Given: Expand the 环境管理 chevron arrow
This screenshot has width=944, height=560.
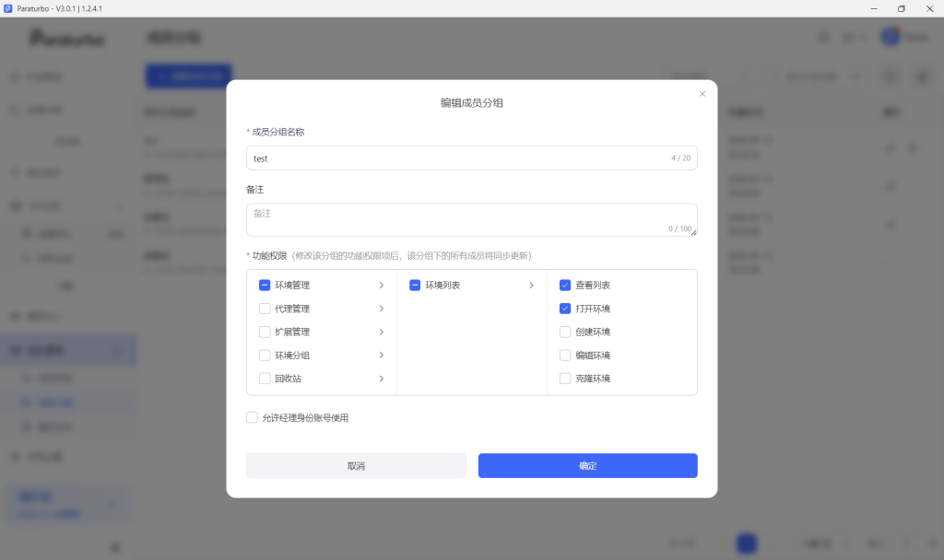Looking at the screenshot, I should pos(381,286).
